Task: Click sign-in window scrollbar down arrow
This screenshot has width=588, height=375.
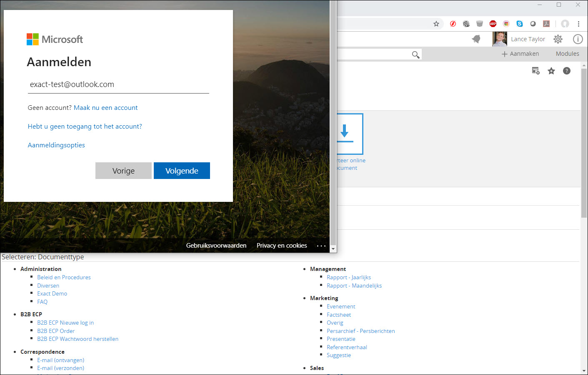Action: coord(333,249)
